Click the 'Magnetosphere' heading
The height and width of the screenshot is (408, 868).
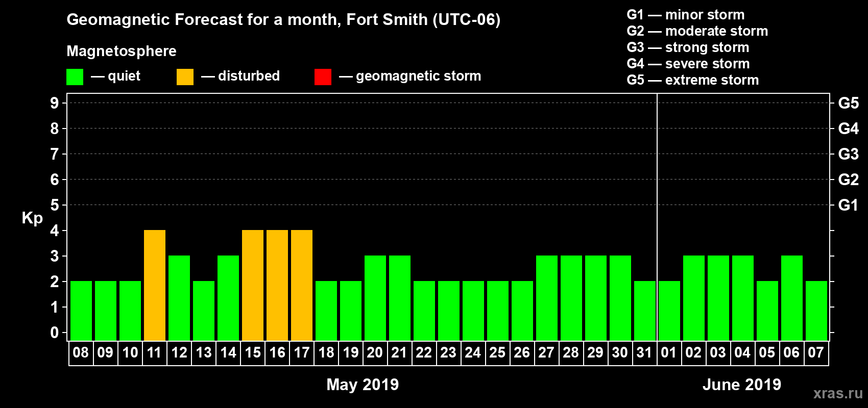(x=122, y=51)
